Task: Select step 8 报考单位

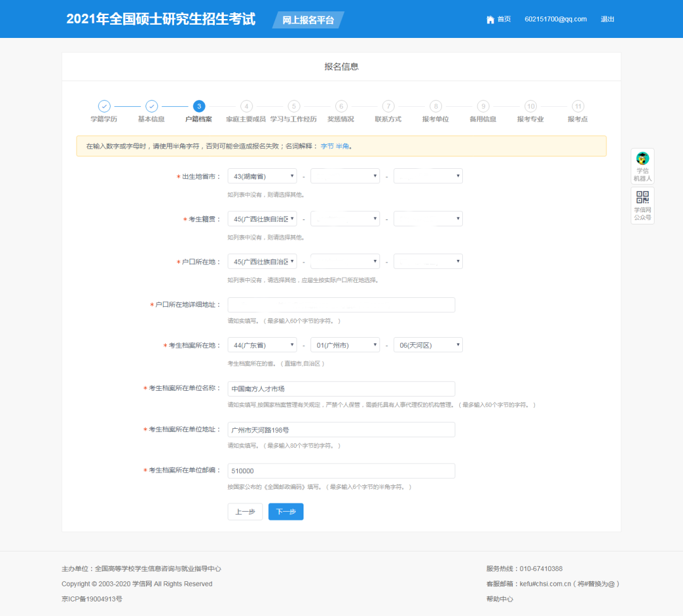Action: point(435,106)
